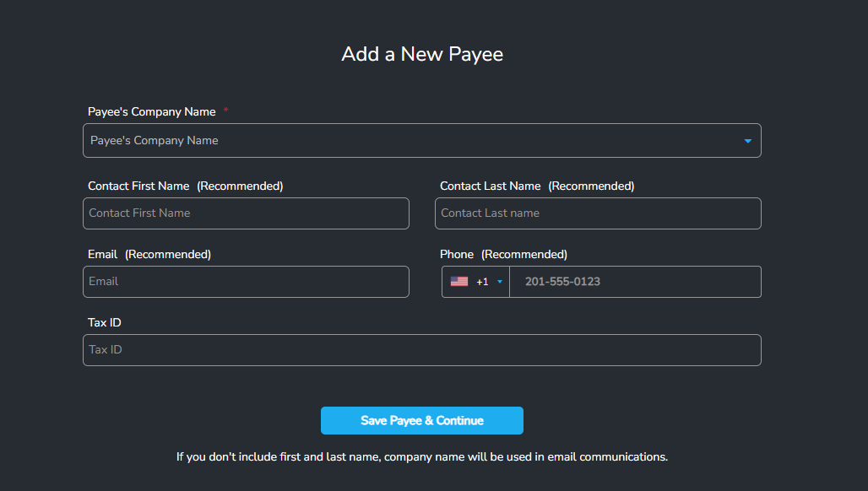Focus the Contact Last Name input
868x491 pixels.
[x=598, y=213]
